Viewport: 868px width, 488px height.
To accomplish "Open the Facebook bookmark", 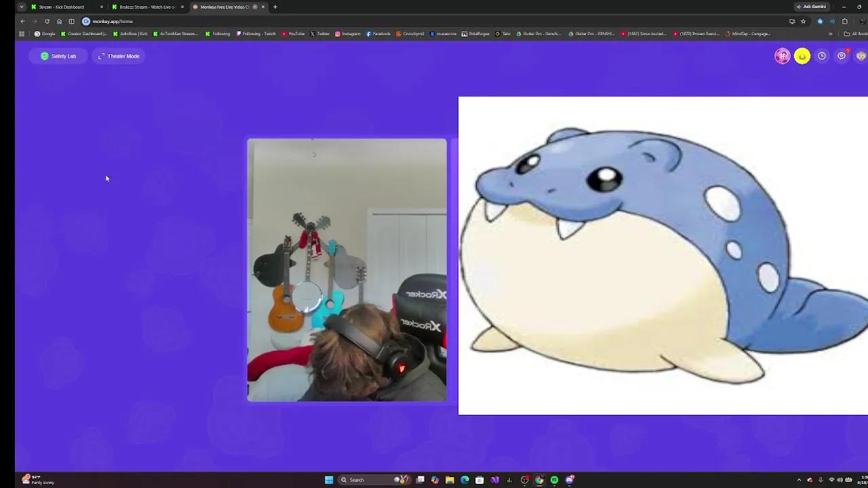I will coord(378,34).
